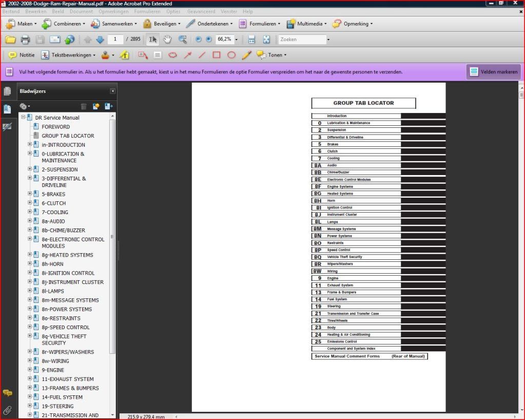The width and height of the screenshot is (525, 420).
Task: Click the scrolling pages view icon
Action: (251, 40)
